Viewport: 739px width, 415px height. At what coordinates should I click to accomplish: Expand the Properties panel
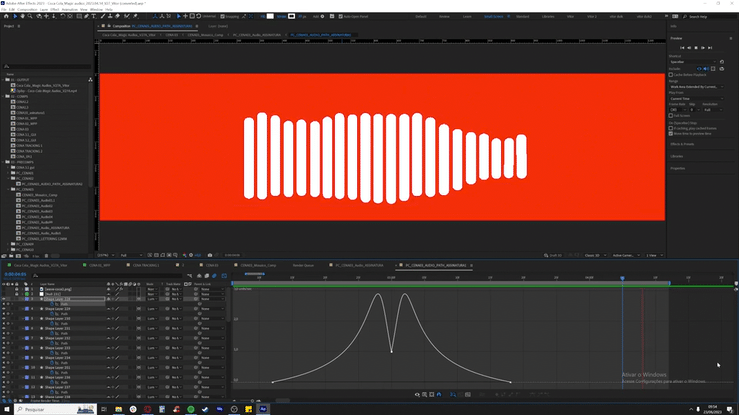pyautogui.click(x=677, y=168)
